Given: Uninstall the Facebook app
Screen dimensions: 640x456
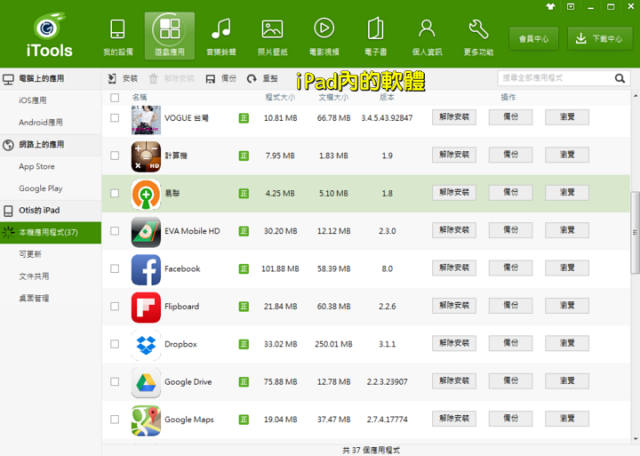Looking at the screenshot, I should pyautogui.click(x=454, y=268).
